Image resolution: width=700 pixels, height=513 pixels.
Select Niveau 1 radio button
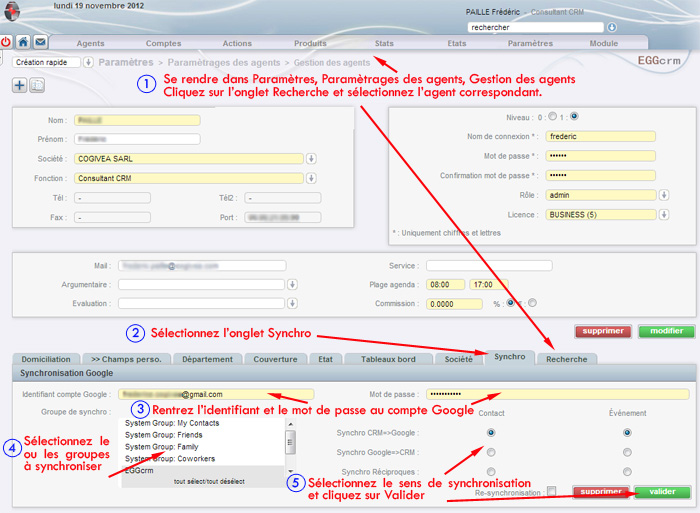(x=574, y=116)
